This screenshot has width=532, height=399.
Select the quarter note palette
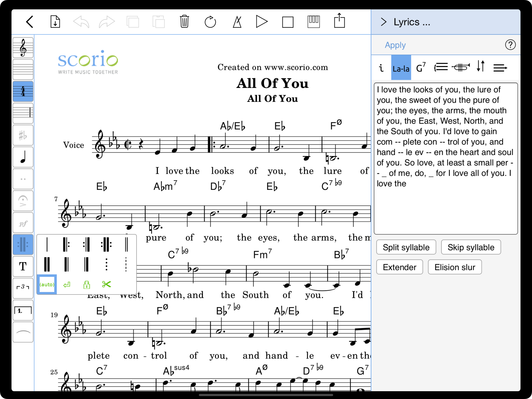[23, 157]
